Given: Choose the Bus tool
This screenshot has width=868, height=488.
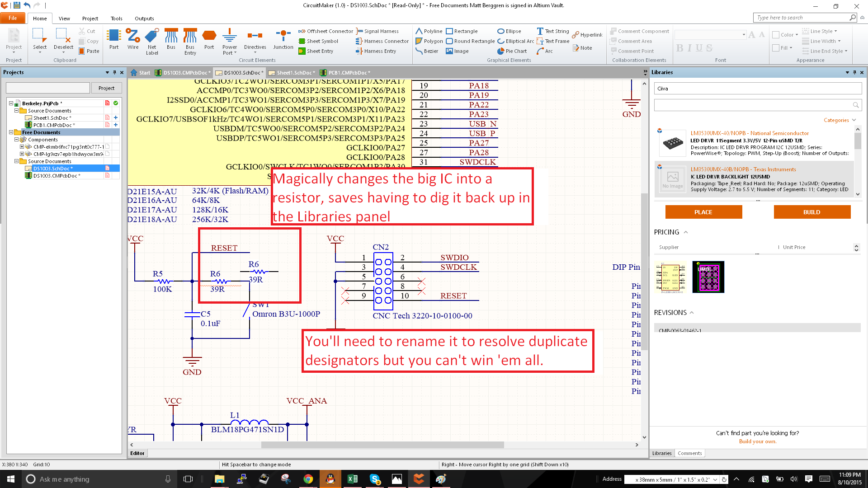Looking at the screenshot, I should click(171, 39).
